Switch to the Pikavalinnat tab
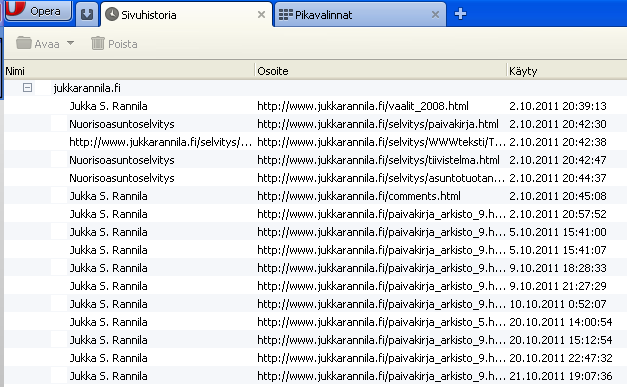 tap(360, 15)
